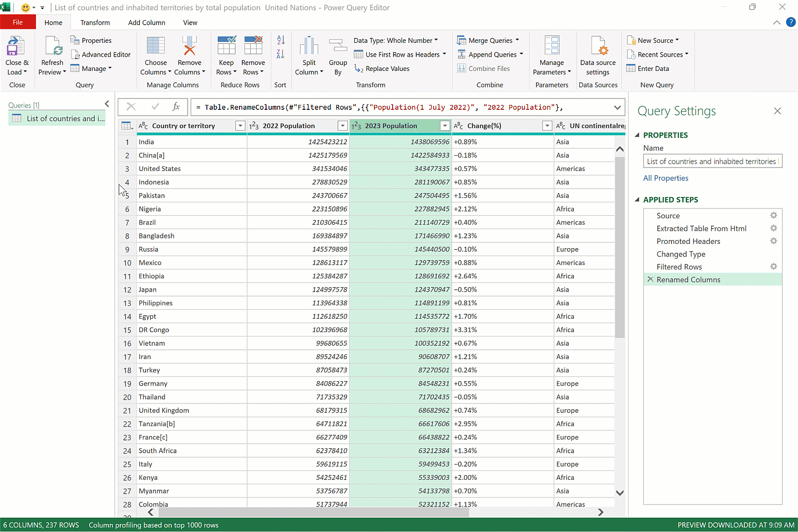Click the query Name input field
The image size is (798, 532).
(x=712, y=162)
